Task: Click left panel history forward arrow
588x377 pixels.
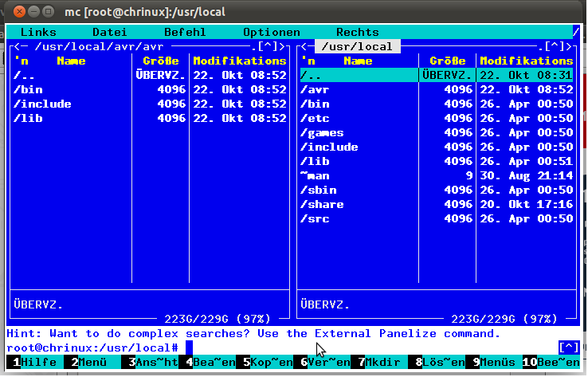Action: coord(281,46)
